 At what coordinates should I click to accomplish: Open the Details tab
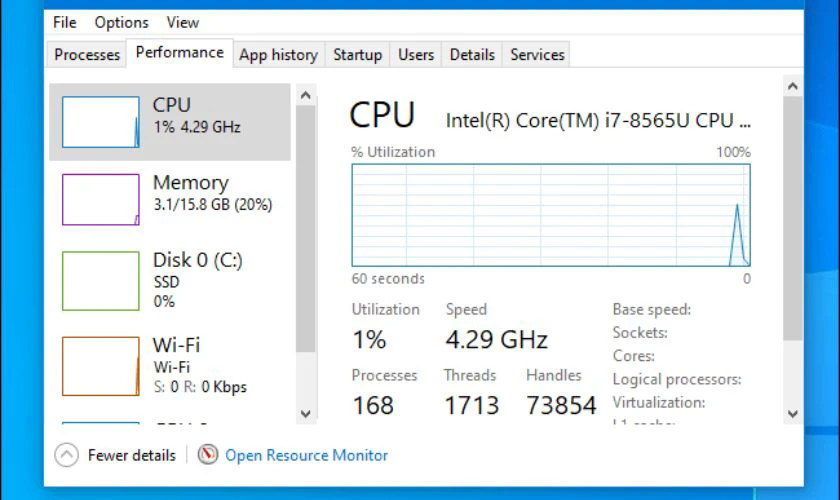click(x=472, y=55)
